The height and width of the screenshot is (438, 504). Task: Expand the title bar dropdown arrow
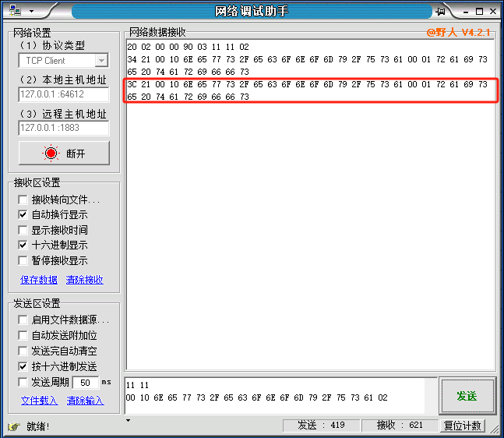pos(31,11)
